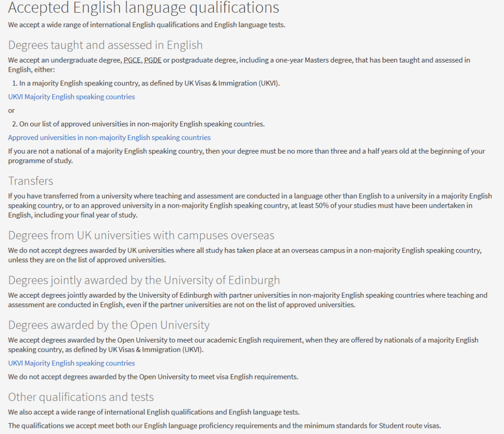Viewport: 504px width, 434px height.
Task: Click the paragraph starting 'We accept degrees jointly awarded'
Action: [x=248, y=300]
